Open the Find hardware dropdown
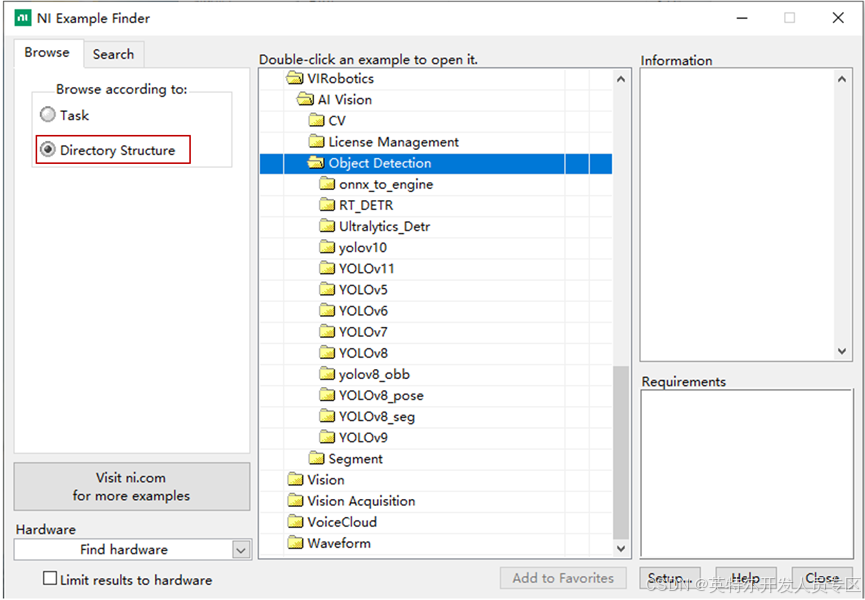Image resolution: width=865 pixels, height=600 pixels. click(x=238, y=549)
